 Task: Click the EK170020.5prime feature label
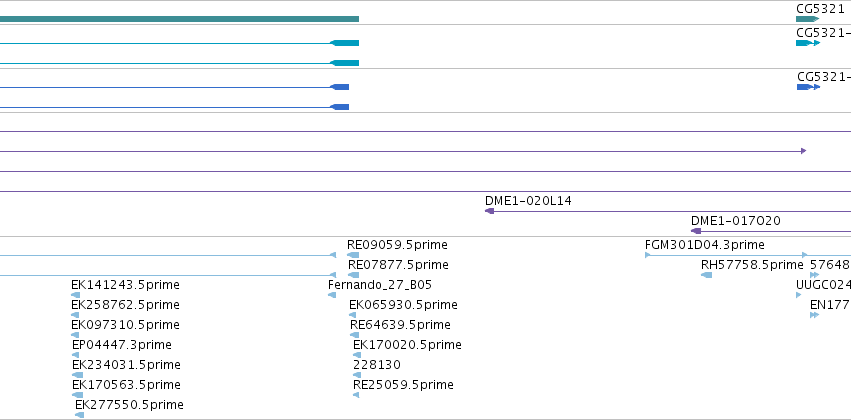(x=407, y=345)
